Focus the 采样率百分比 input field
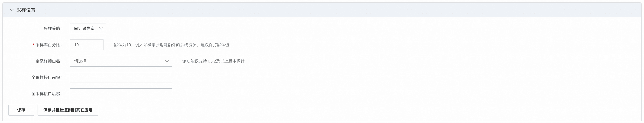Screen dimensions: 644x123 coord(87,45)
